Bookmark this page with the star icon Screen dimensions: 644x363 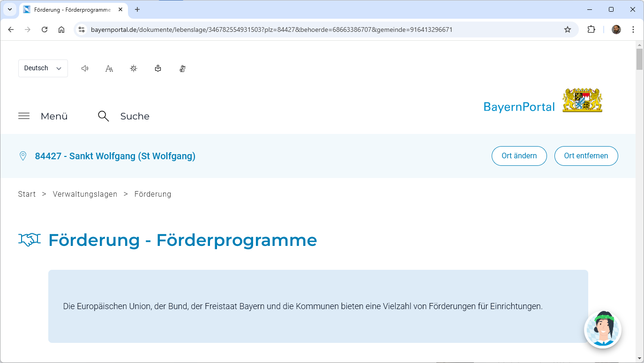(x=568, y=30)
